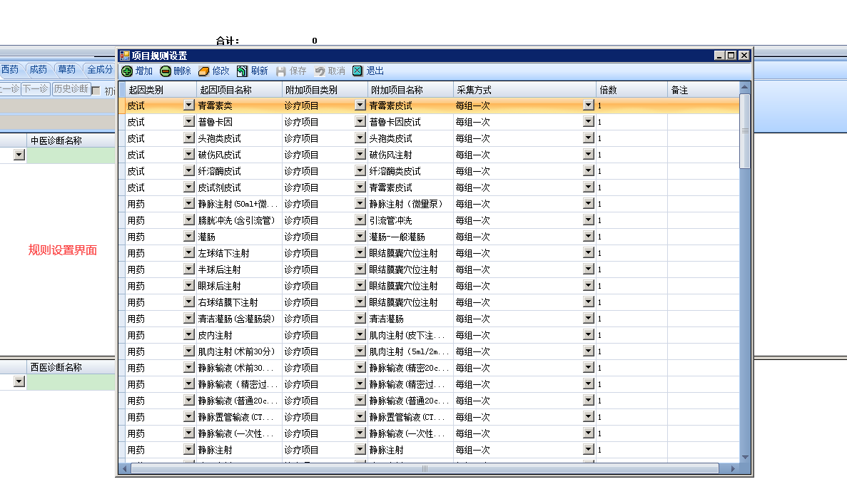Click the 刷新 (refresh) icon
This screenshot has height=504, width=847.
point(242,71)
